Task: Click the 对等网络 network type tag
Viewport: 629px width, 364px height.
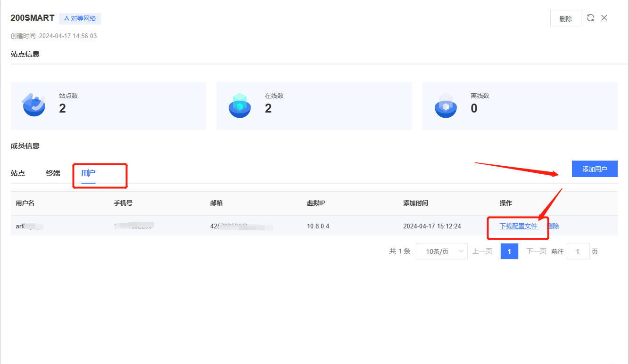Action: 80,18
